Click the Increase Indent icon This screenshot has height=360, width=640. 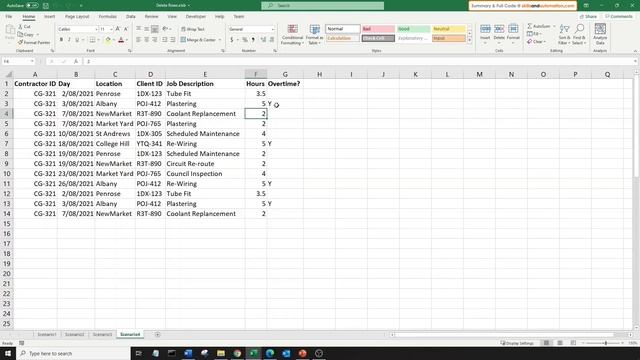point(173,40)
